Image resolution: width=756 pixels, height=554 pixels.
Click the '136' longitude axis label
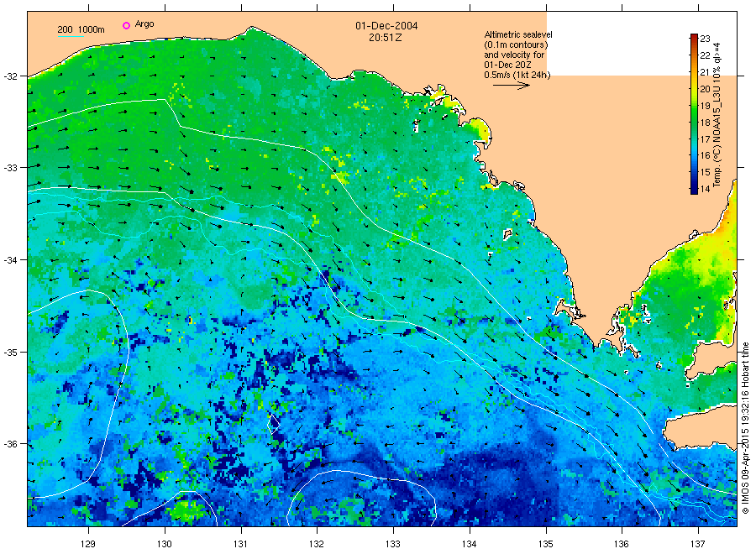[x=622, y=544]
